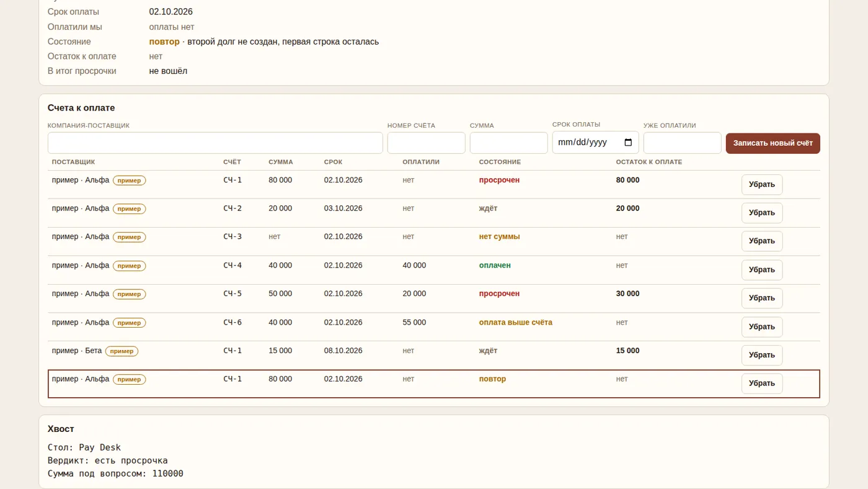The height and width of the screenshot is (489, 868).
Task: Remove invoice СЧ-5 using Убрать
Action: pyautogui.click(x=762, y=298)
